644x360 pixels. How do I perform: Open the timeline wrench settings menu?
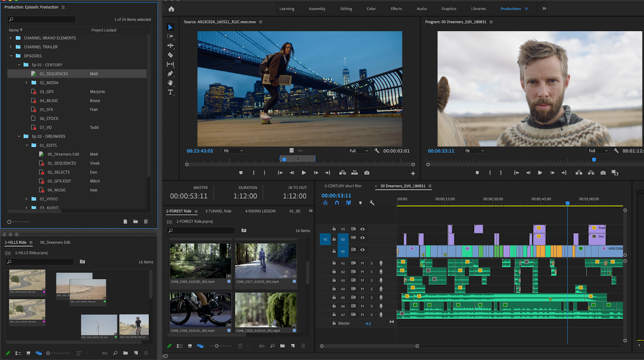372,203
